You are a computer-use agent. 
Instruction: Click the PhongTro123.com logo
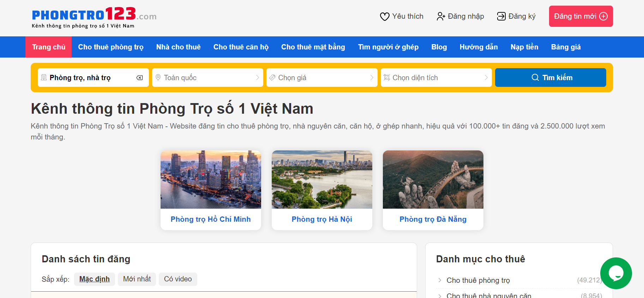pos(94,17)
